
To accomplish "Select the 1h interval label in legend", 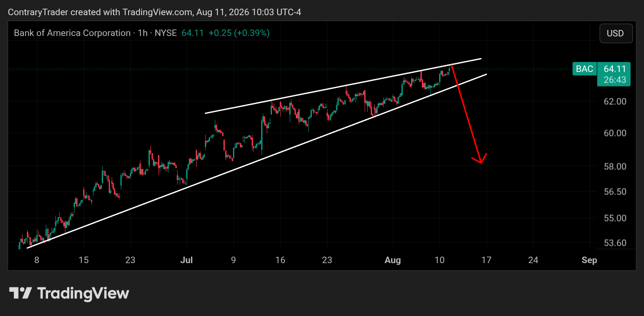I will (x=142, y=33).
